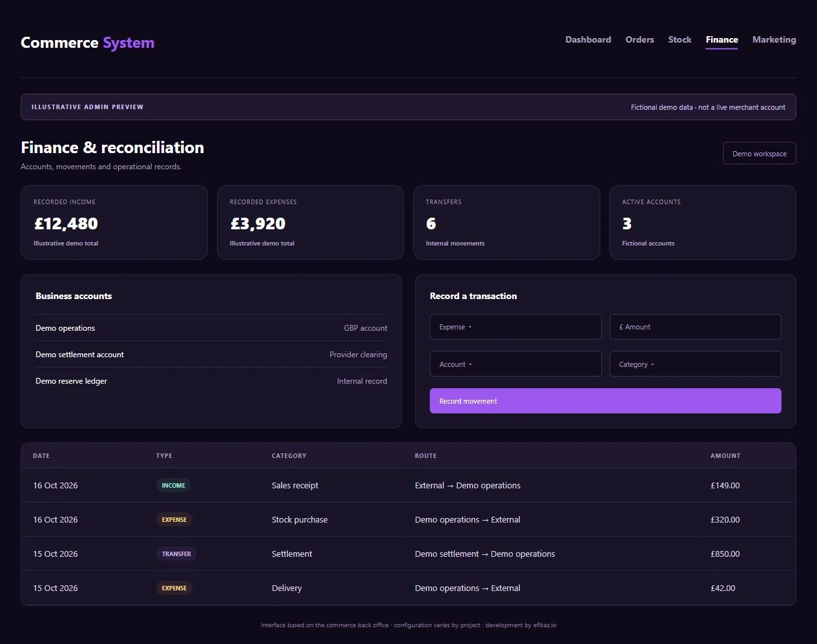This screenshot has width=817, height=644.
Task: Switch to the Stock tab
Action: (679, 39)
